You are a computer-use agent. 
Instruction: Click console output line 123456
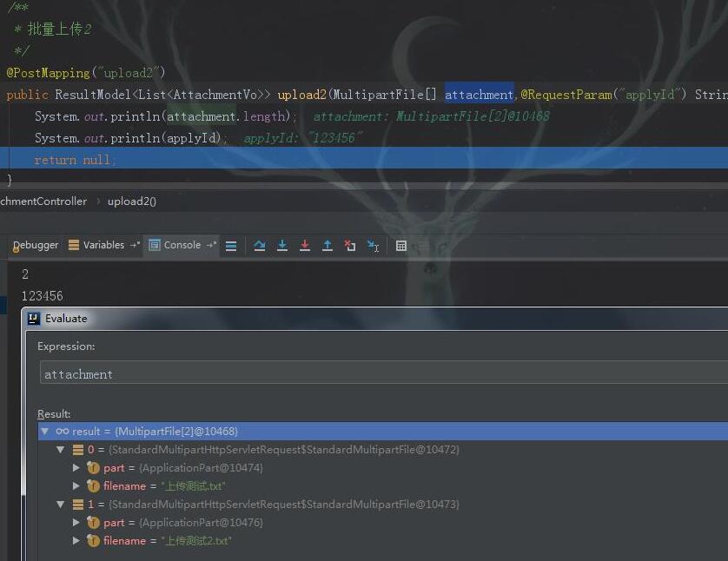(x=43, y=296)
